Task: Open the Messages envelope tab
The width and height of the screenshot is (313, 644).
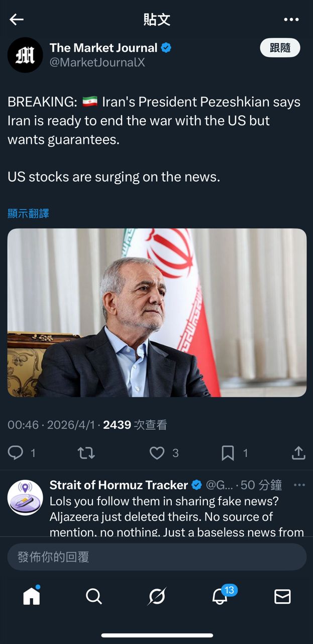Action: [282, 597]
